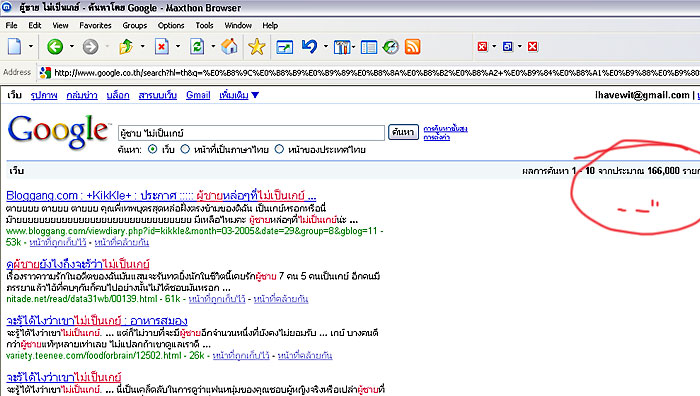Click the blue restore window toolbar icon
Image resolution: width=700 pixels, height=396 pixels.
pos(508,46)
